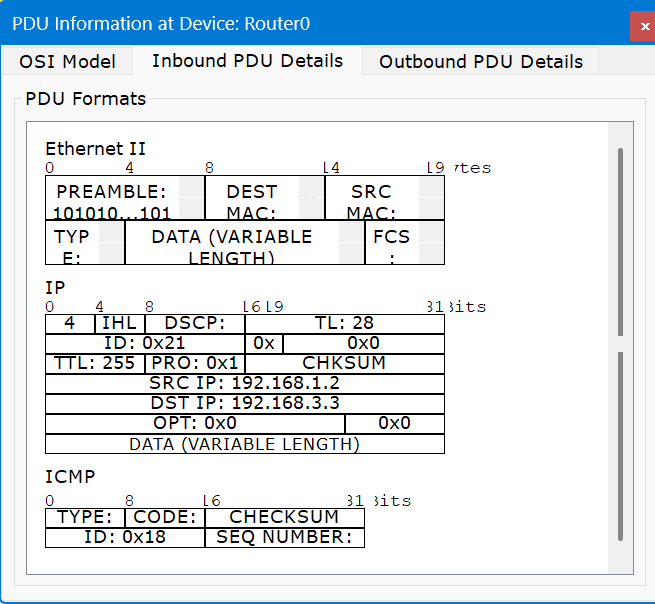Select the IP OPT: 0x0 field
Screen dimensions: 655x604
(x=194, y=423)
